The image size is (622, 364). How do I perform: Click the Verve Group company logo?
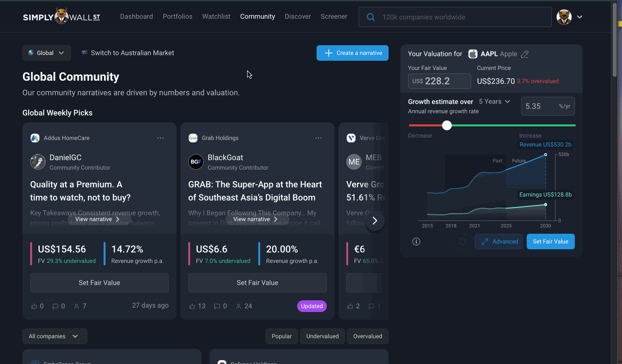point(351,138)
